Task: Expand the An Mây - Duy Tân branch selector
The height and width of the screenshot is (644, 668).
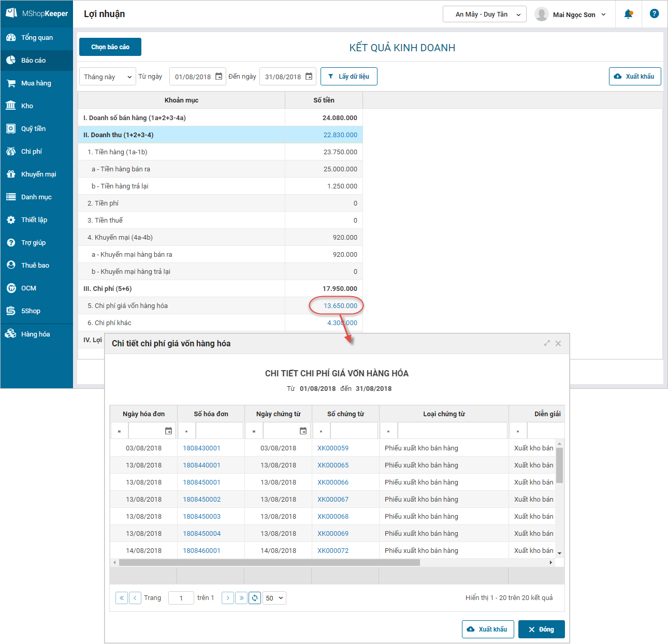Action: pyautogui.click(x=484, y=14)
